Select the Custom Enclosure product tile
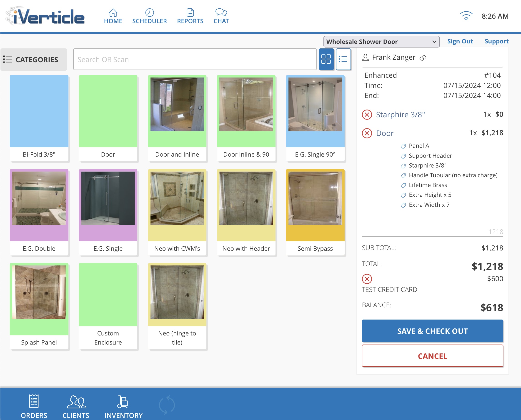521x420 pixels. (x=108, y=306)
